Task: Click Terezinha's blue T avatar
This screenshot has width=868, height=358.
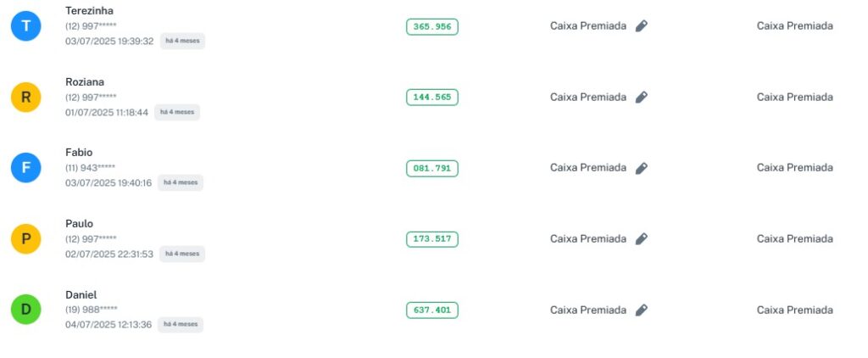Action: tap(25, 26)
